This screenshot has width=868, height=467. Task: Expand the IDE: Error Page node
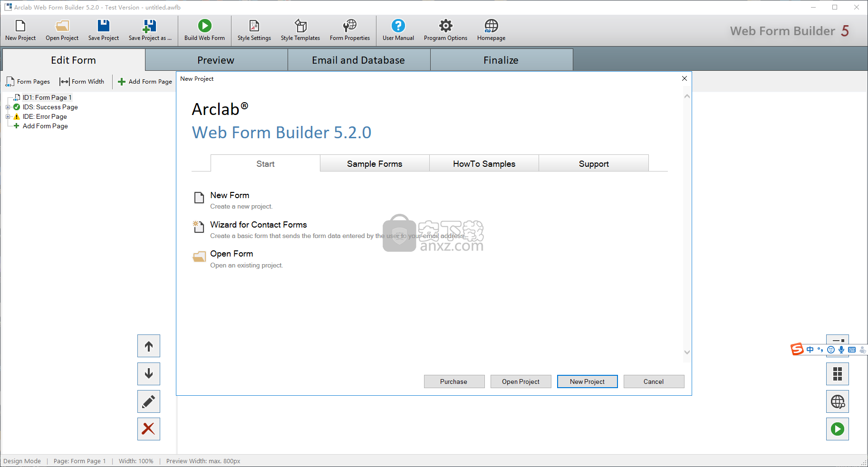point(8,116)
